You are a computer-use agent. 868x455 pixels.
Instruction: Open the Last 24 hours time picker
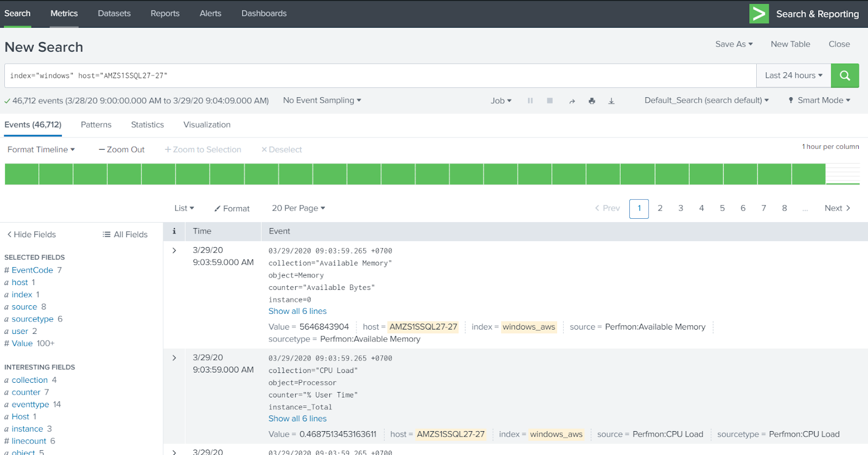click(794, 75)
